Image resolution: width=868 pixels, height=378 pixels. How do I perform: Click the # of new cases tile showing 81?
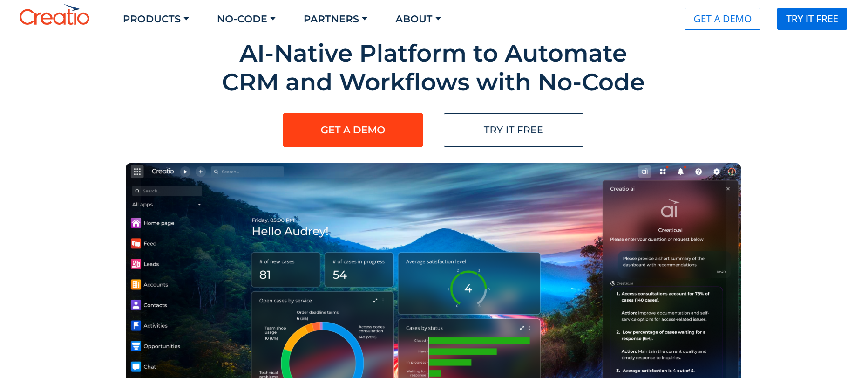286,270
